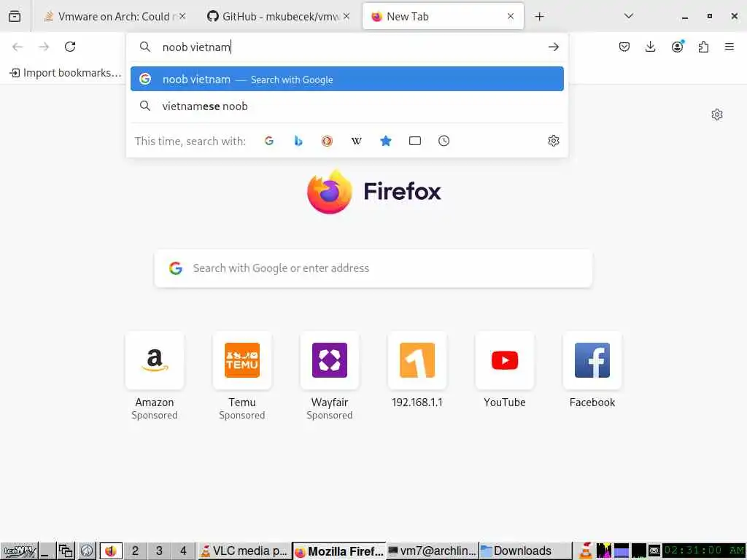Select the New Tab tab
Screen dimensions: 747x560
(443, 16)
